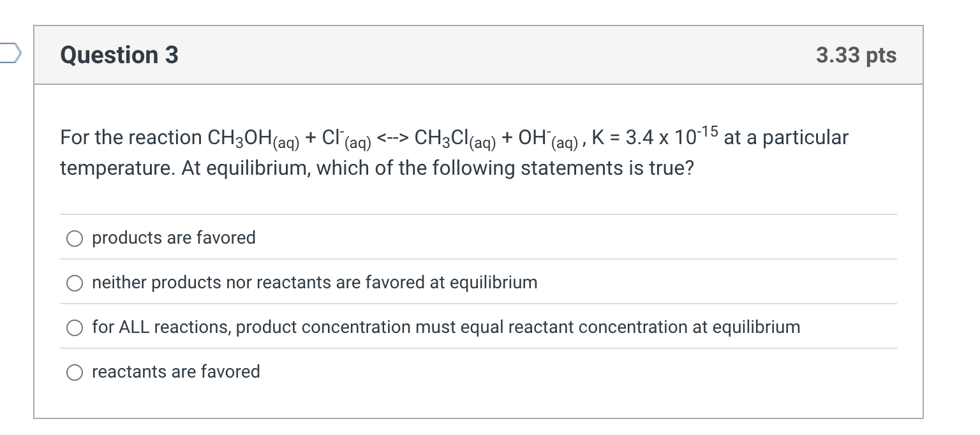Click inside the Question 3 header bar
The width and height of the screenshot is (980, 435).
pos(479,55)
